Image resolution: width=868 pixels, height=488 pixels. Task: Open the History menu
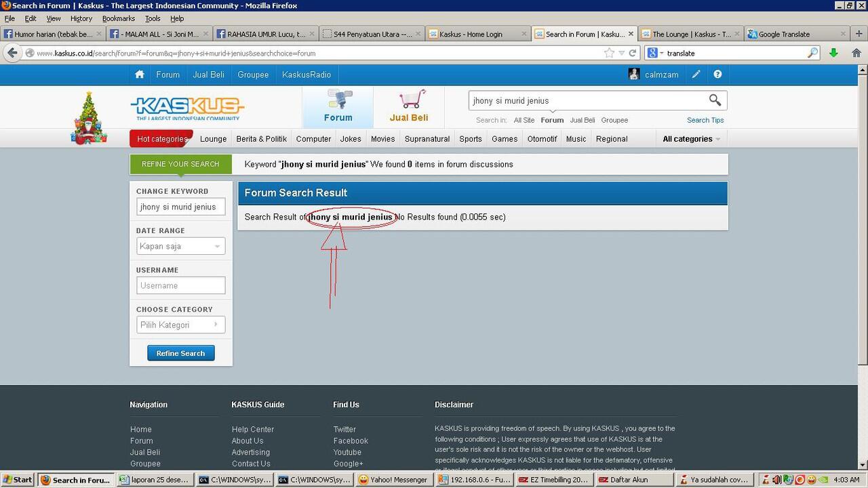coord(81,18)
